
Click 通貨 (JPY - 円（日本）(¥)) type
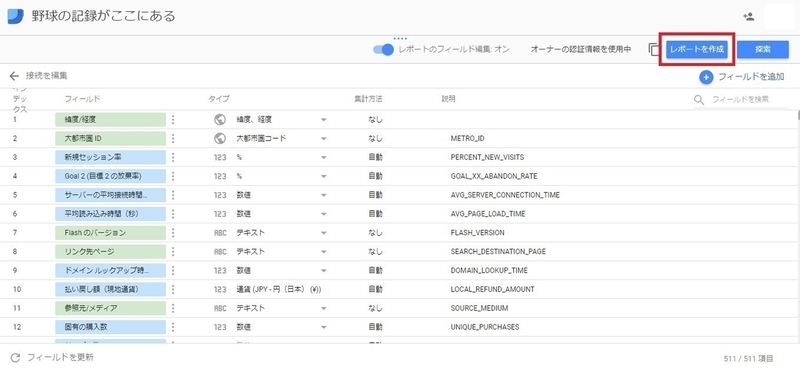pos(279,289)
